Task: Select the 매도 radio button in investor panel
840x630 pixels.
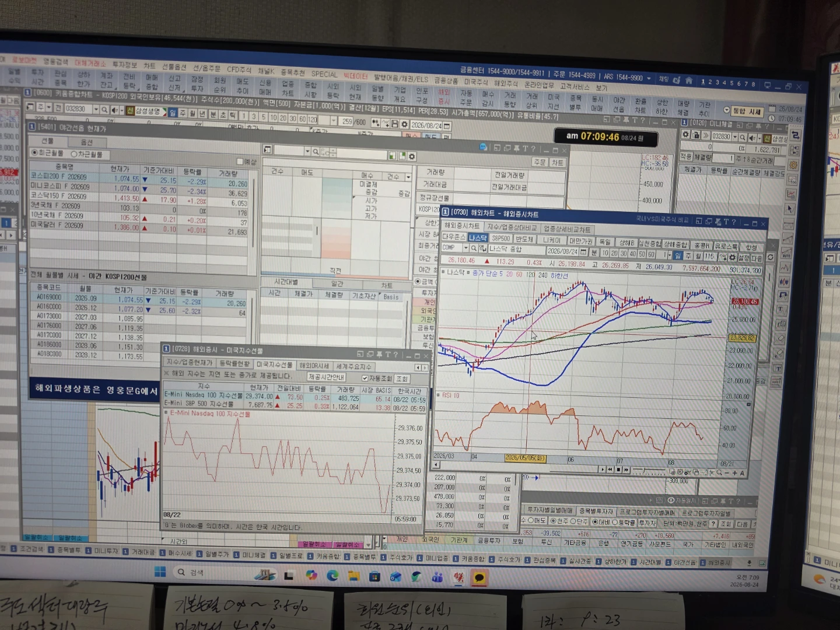Action: [x=531, y=520]
